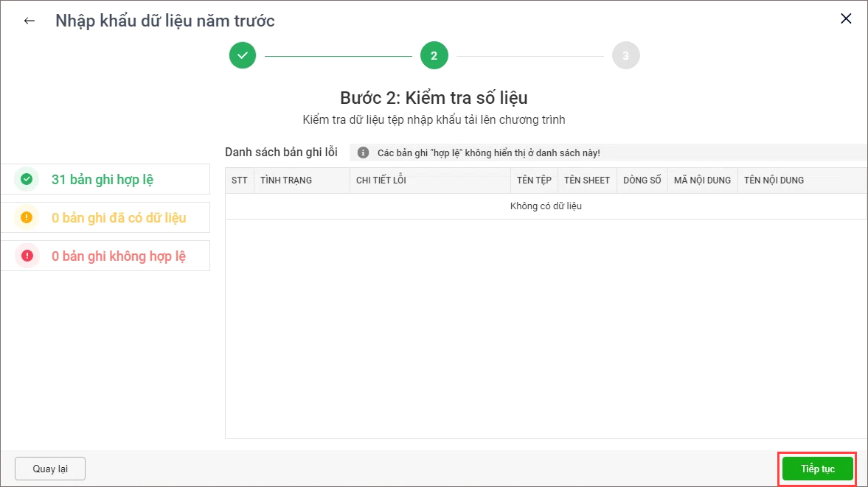
Task: Click the info icon beside error list note
Action: tap(363, 153)
